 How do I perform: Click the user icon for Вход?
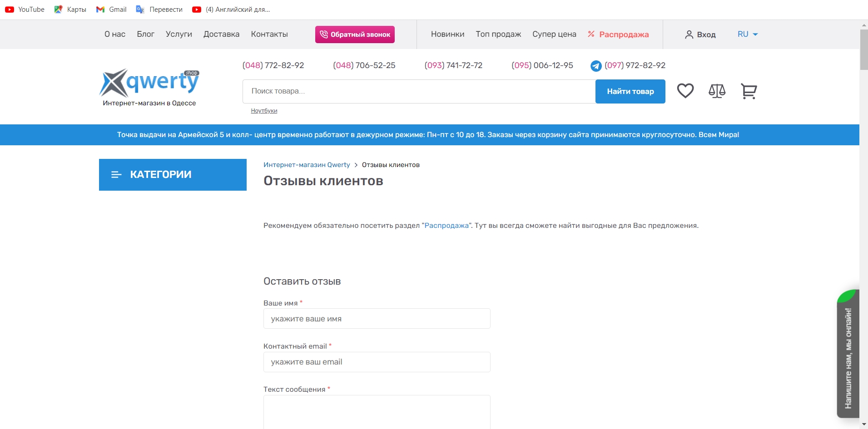pos(689,35)
